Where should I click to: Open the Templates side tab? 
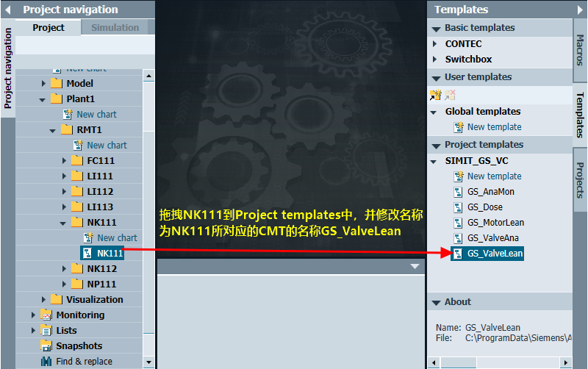pyautogui.click(x=580, y=115)
